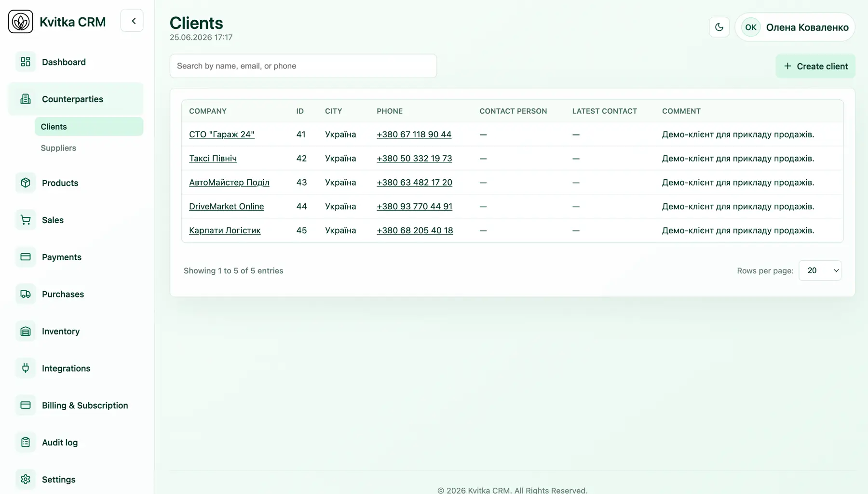The width and height of the screenshot is (868, 494).
Task: Open client АвтоМайстер Поділ link
Action: coord(229,183)
